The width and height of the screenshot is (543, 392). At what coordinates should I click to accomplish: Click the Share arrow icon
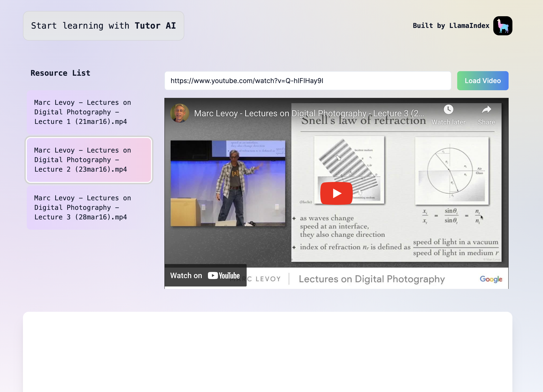[x=486, y=110]
